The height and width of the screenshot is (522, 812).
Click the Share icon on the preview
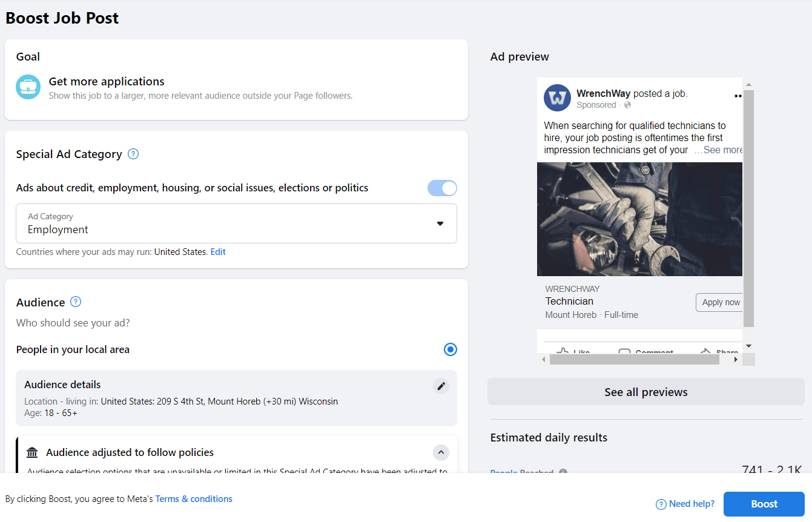[x=707, y=351]
